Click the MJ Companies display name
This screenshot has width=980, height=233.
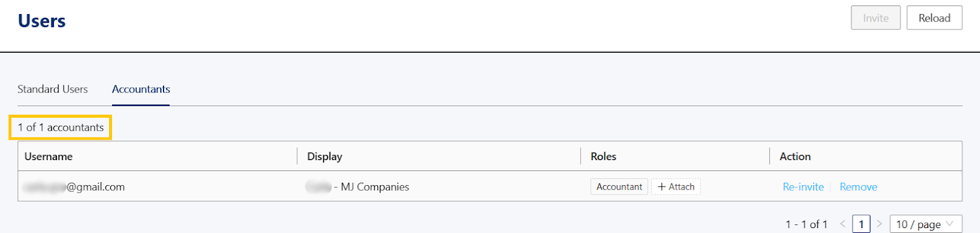[358, 187]
